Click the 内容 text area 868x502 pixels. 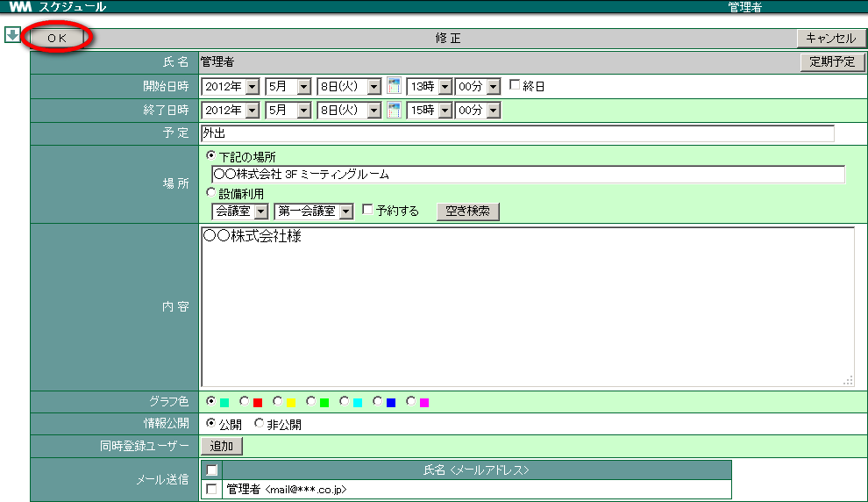(528, 306)
